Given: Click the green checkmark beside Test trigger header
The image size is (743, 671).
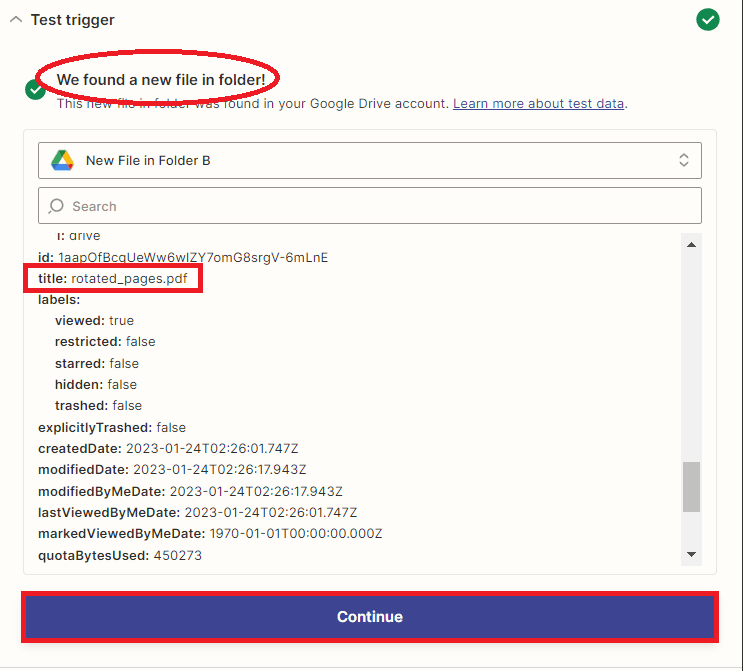Looking at the screenshot, I should (x=708, y=19).
